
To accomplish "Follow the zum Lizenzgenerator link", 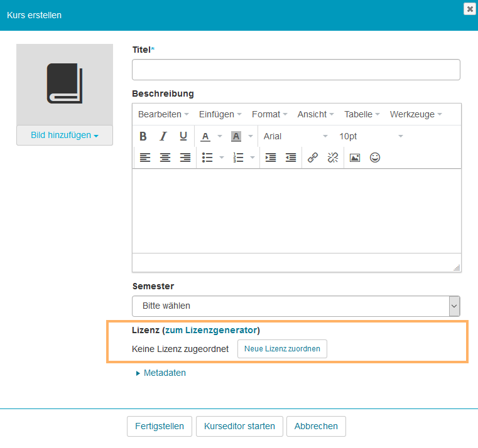I will pos(210,330).
